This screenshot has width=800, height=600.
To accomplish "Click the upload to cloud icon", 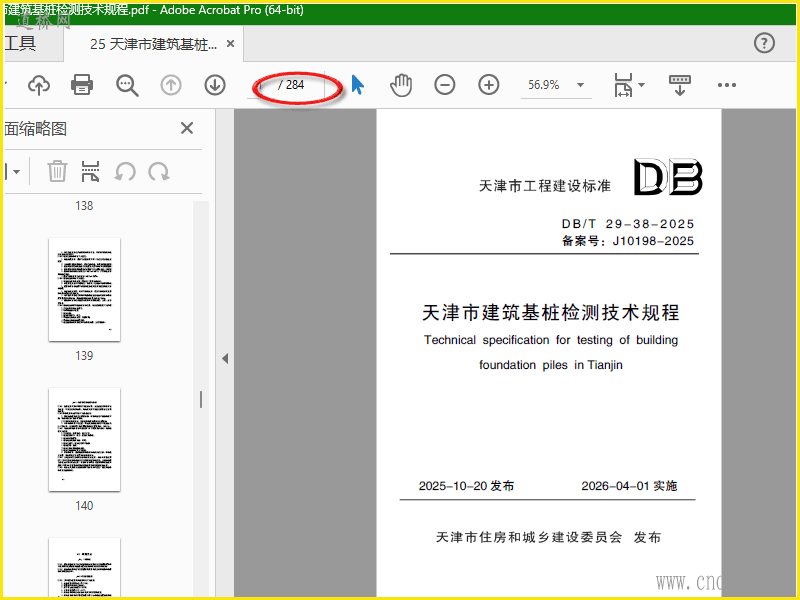I will pos(39,85).
